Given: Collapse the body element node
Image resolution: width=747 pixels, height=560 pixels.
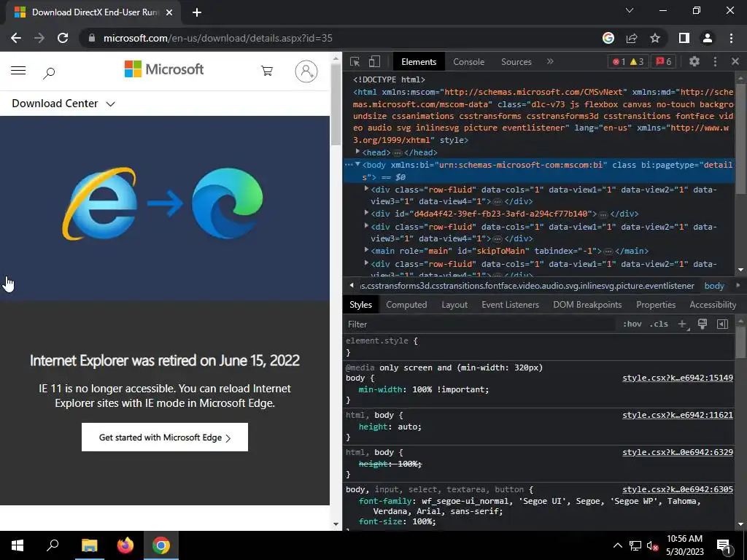Looking at the screenshot, I should click(357, 164).
